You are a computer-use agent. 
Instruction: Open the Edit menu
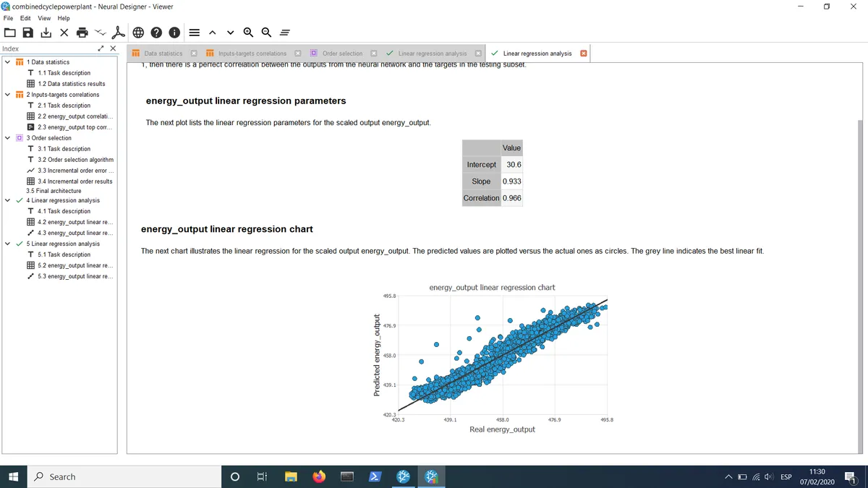point(25,18)
